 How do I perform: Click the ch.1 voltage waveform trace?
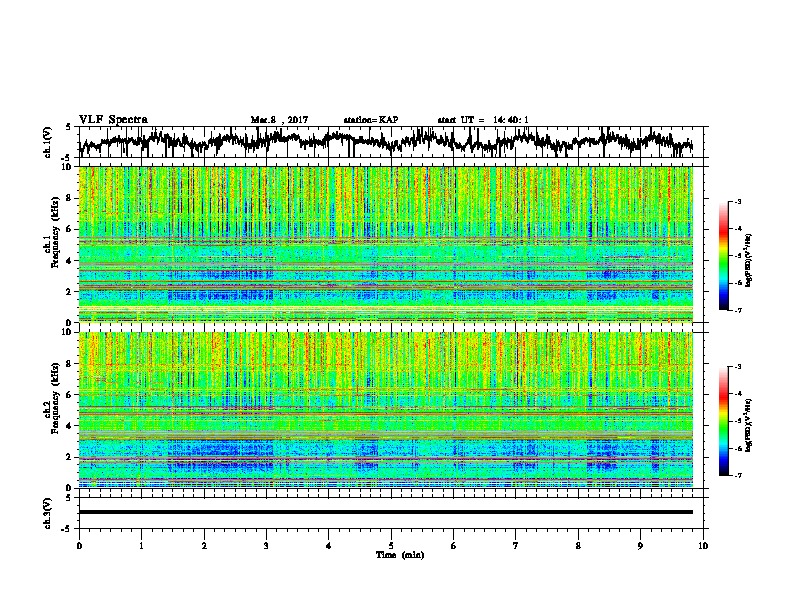pyautogui.click(x=386, y=142)
